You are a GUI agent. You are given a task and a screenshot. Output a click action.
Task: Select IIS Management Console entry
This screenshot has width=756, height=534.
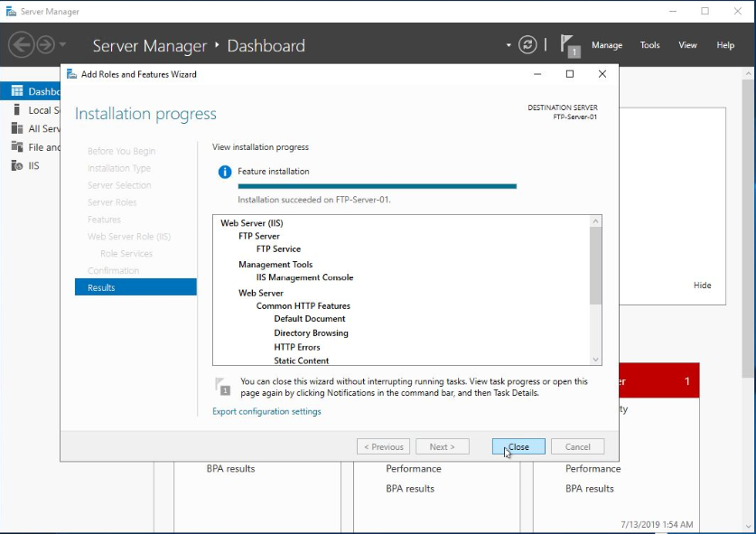[x=304, y=277]
